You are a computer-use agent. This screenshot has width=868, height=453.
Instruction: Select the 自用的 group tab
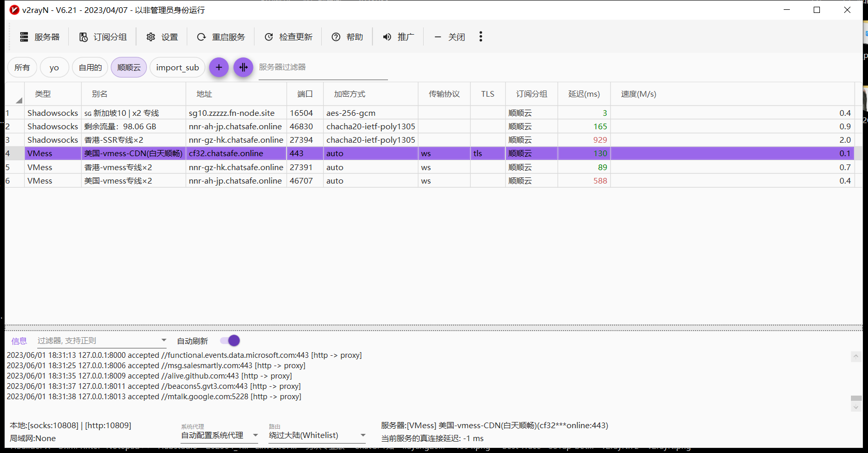(x=90, y=68)
